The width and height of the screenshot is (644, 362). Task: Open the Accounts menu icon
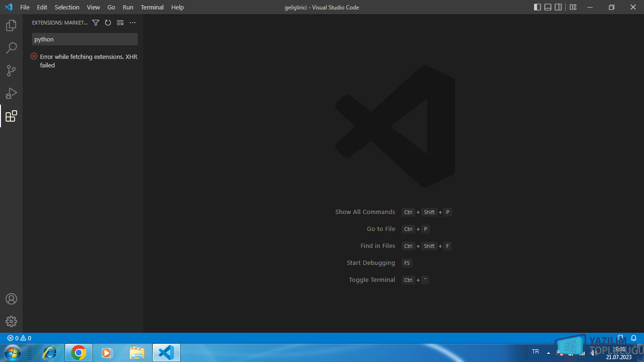[11, 299]
